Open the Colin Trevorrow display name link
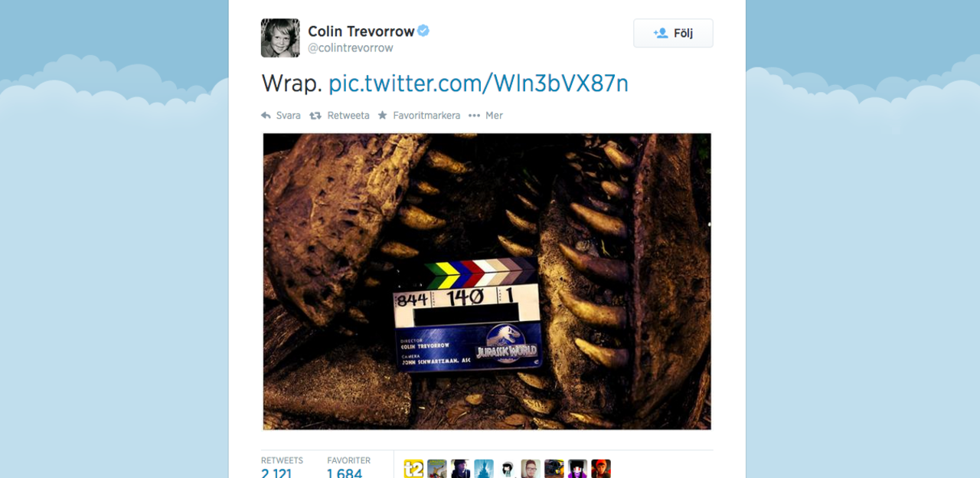 click(x=361, y=31)
